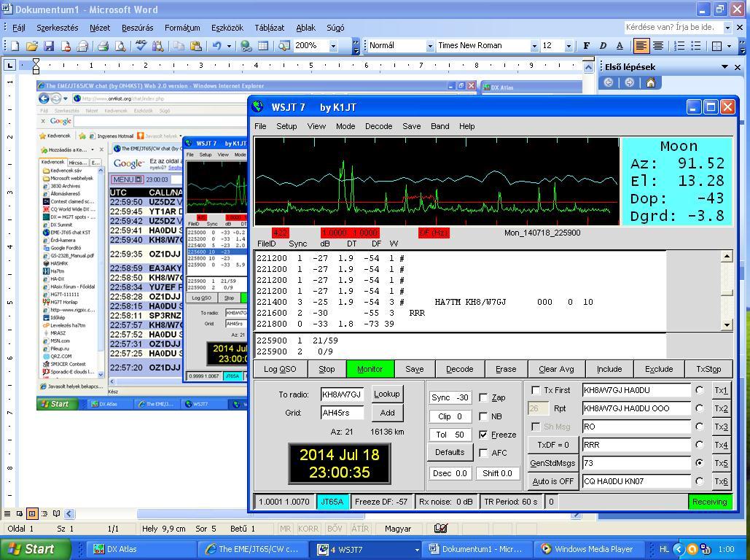Screen dimensions: 750x560
Task: Click the tab stop selector L icon
Action: (x=9, y=65)
